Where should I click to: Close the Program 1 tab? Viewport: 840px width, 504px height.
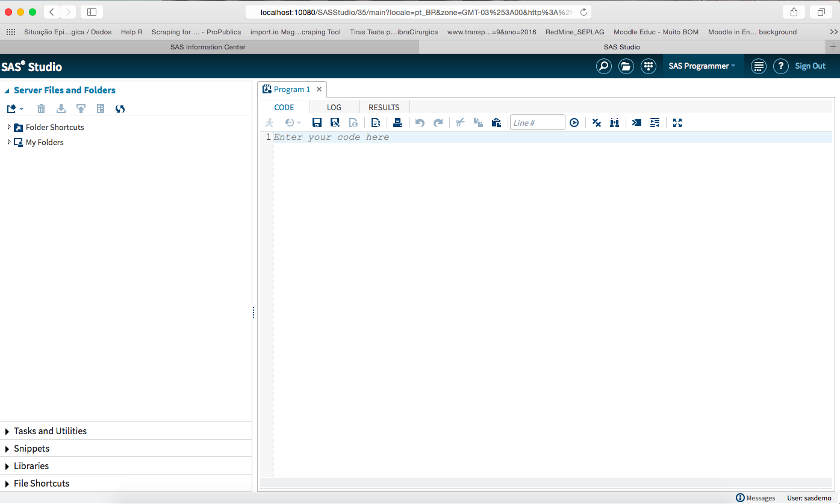(x=319, y=89)
